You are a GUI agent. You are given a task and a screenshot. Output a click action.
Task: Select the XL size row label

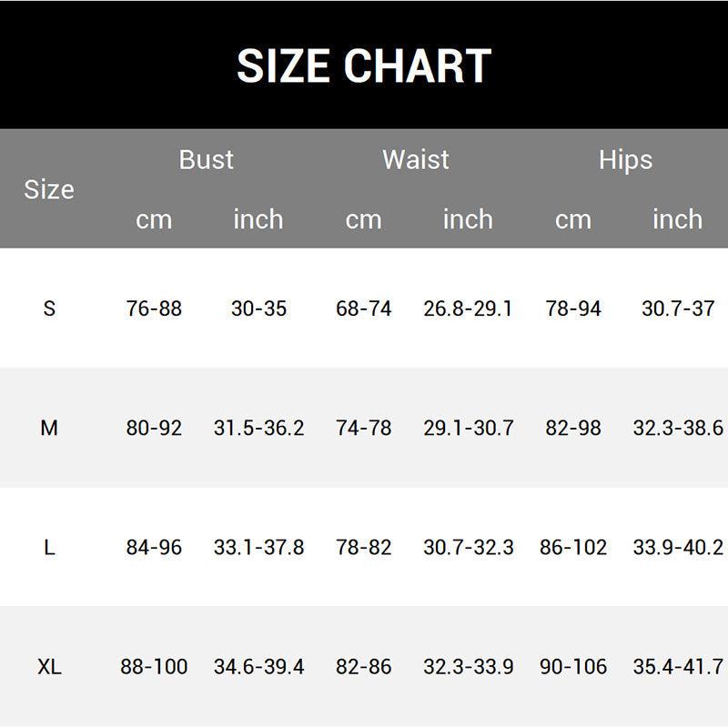(49, 666)
